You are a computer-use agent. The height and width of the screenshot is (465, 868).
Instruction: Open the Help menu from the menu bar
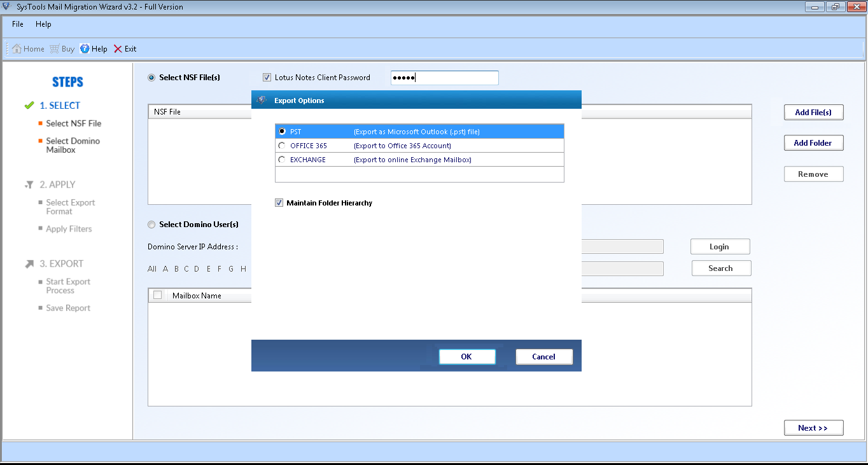pyautogui.click(x=43, y=24)
